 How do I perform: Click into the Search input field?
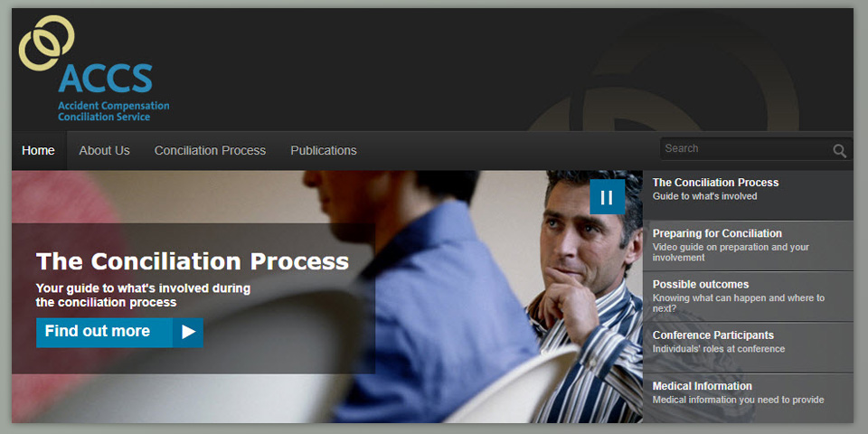pyautogui.click(x=745, y=149)
